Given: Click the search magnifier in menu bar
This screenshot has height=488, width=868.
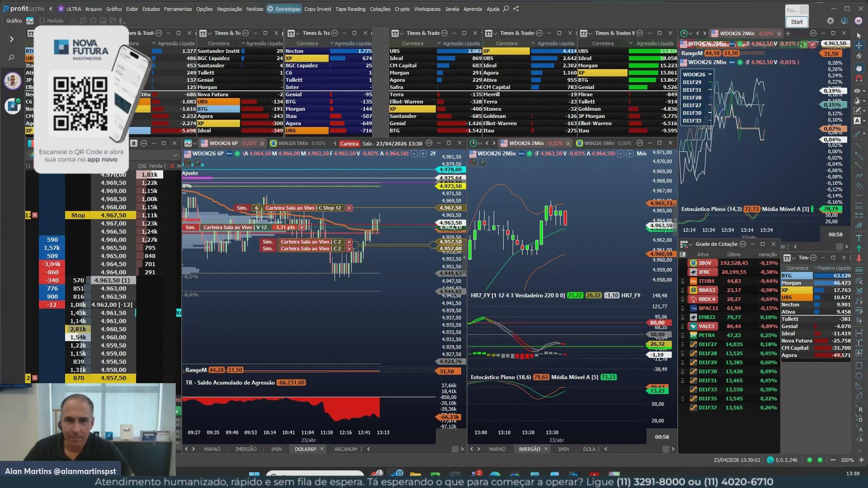Looking at the screenshot, I should (506, 9).
